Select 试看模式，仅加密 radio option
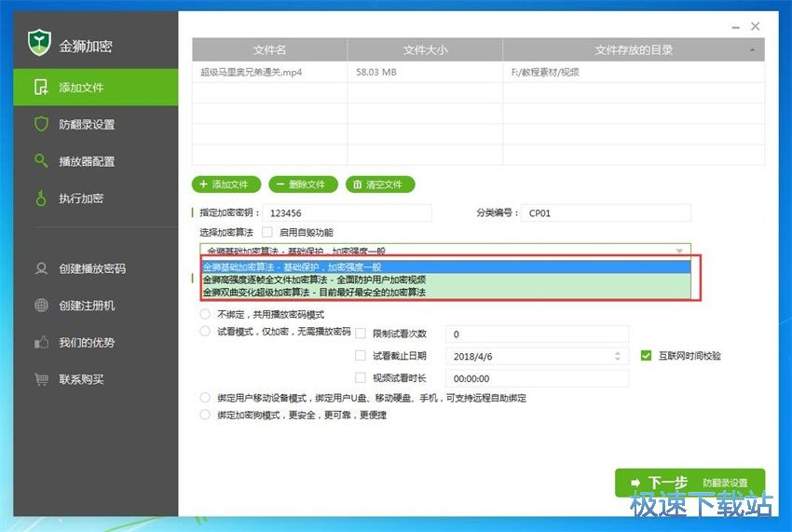This screenshot has width=792, height=532. [x=205, y=332]
